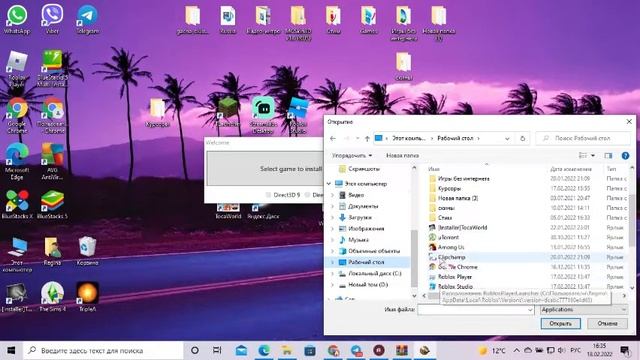Viewport: 640px width, 360px height.
Task: Select the Streamlabs Desktop shortcut icon
Action: click(x=263, y=115)
